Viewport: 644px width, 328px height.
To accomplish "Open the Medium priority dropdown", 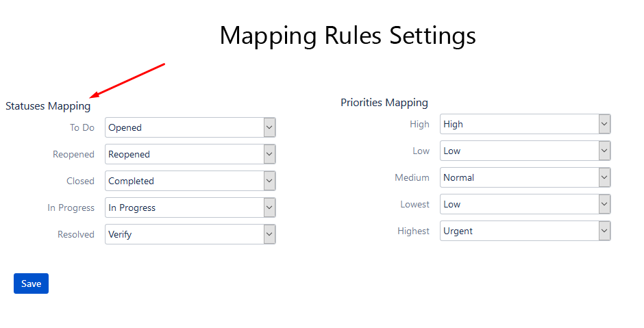I will click(525, 177).
